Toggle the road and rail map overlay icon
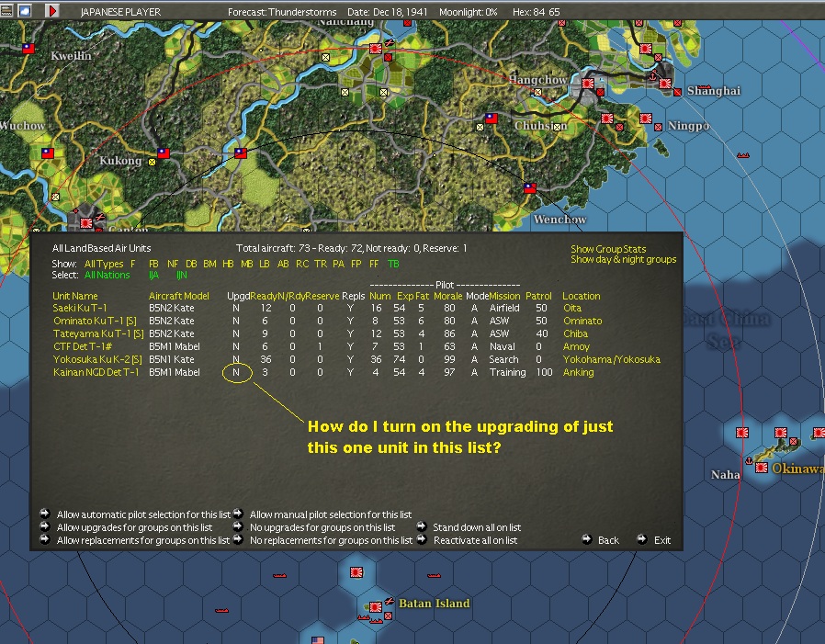Viewport: 825px width, 644px height. (6, 10)
